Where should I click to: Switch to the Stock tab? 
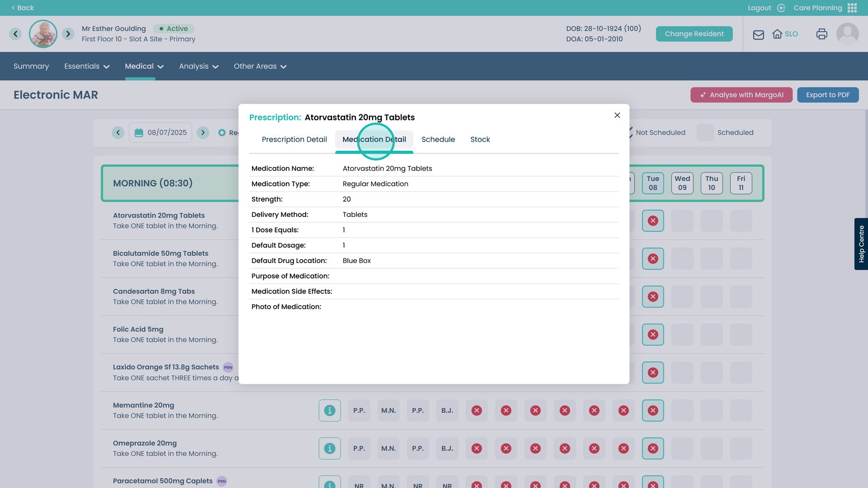click(x=480, y=139)
